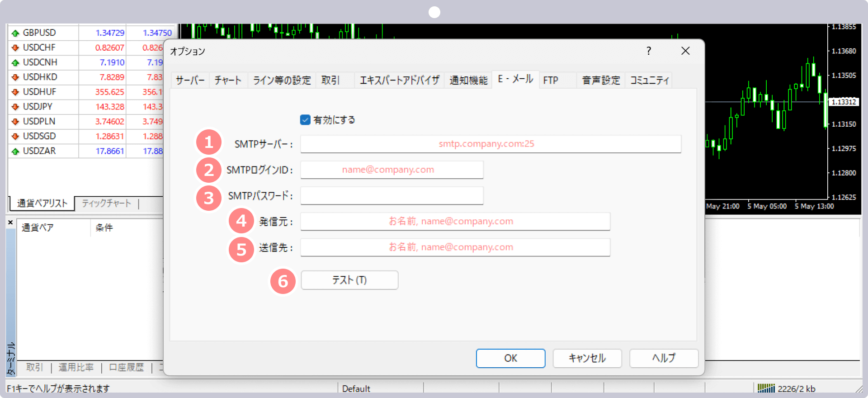Click the SMTPサーバー input field
Image resolution: width=868 pixels, height=398 pixels.
click(491, 144)
